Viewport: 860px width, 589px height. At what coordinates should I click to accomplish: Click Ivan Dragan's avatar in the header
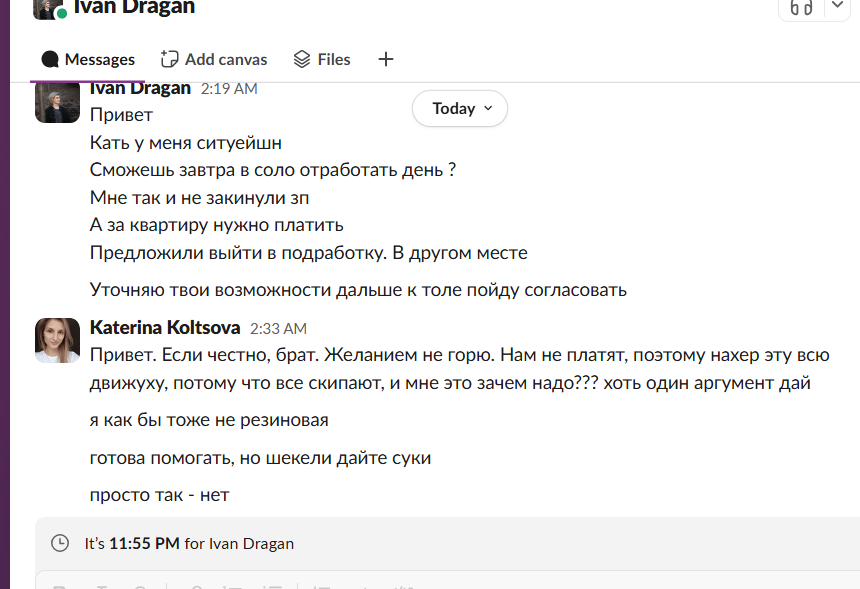(49, 9)
